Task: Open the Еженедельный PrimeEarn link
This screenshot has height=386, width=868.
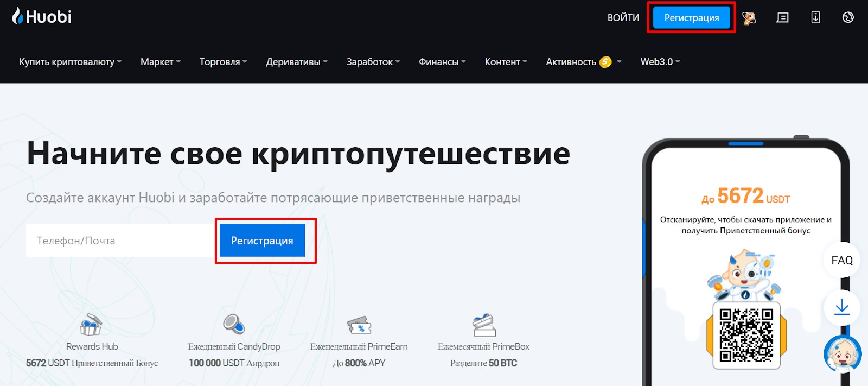Action: point(359,346)
